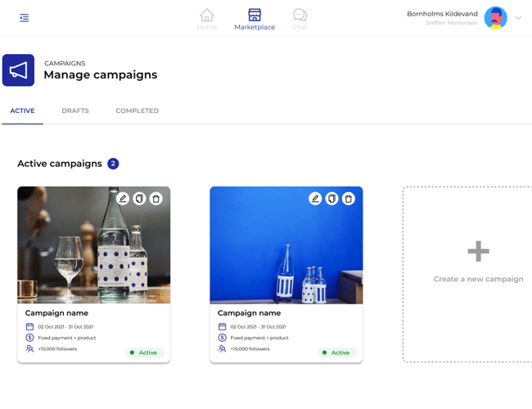532x409 pixels.
Task: Click the 'Manage campaigns' heading
Action: pyautogui.click(x=101, y=74)
